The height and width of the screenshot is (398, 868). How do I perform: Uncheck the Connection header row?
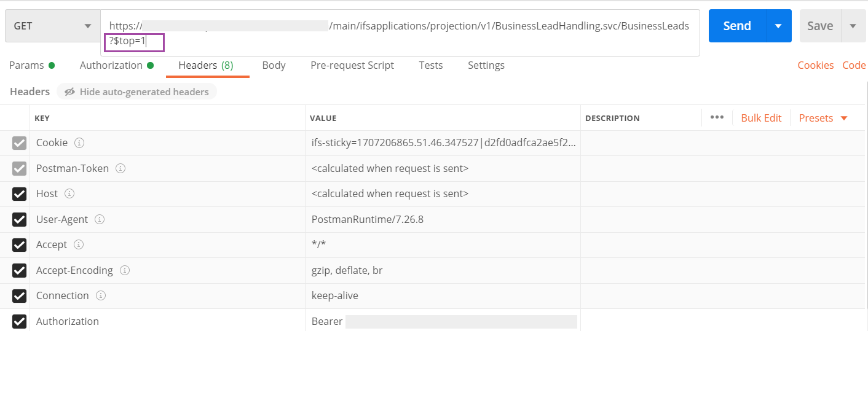tap(19, 295)
